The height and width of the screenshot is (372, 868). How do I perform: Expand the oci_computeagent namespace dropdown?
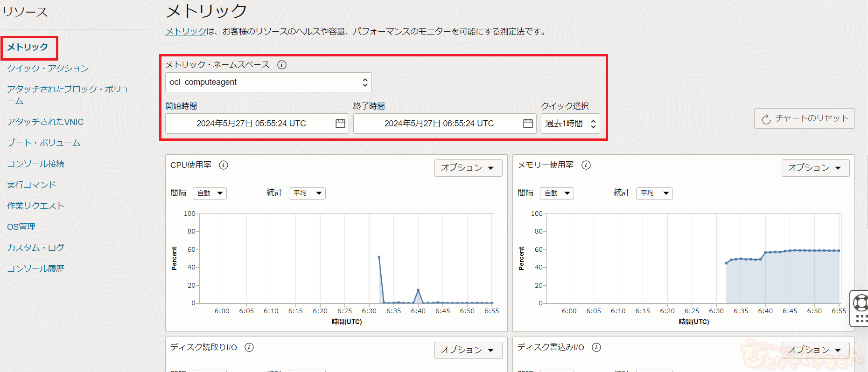pyautogui.click(x=268, y=83)
